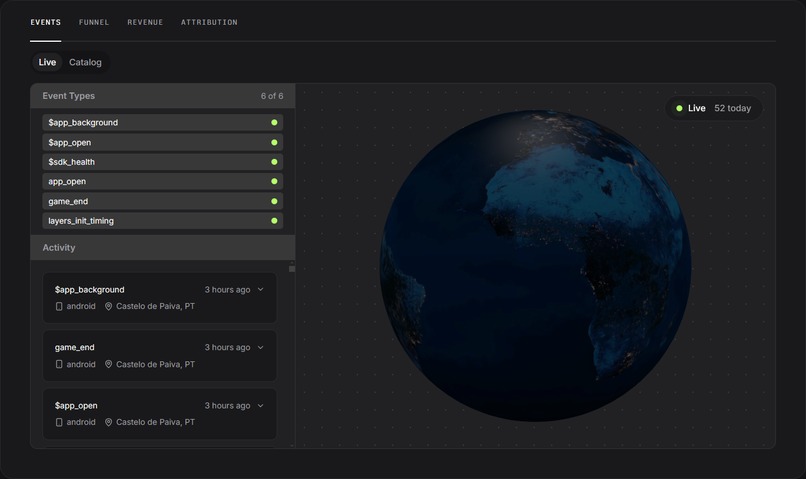The height and width of the screenshot is (479, 806).
Task: Expand the $app_background activity chevron
Action: 261,289
